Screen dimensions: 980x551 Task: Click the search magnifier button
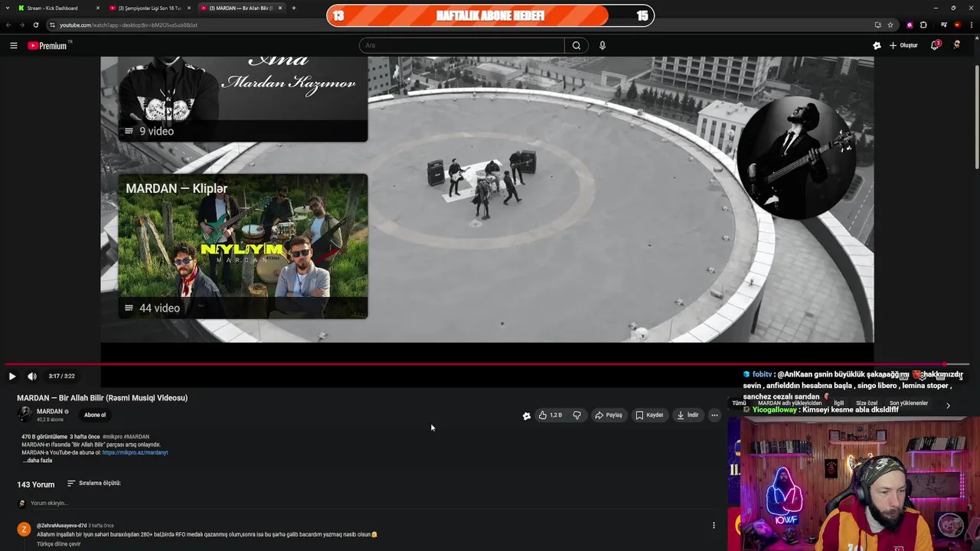577,46
